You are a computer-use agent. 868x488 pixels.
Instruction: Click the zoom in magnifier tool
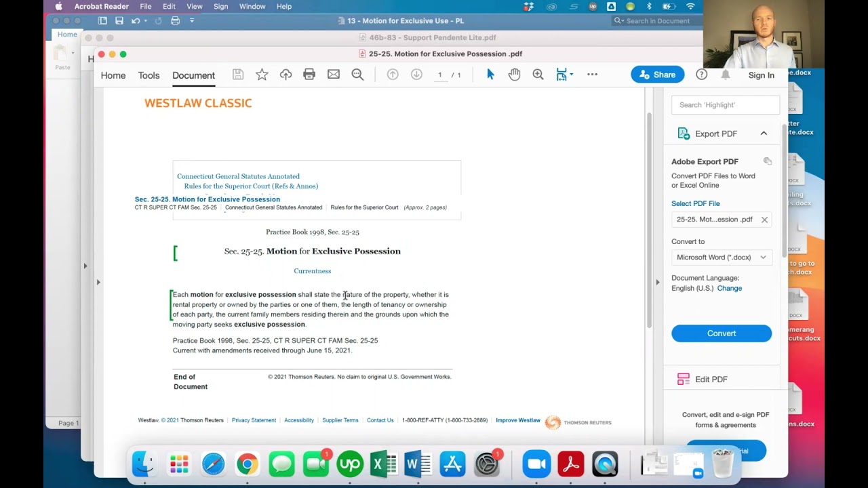[538, 75]
